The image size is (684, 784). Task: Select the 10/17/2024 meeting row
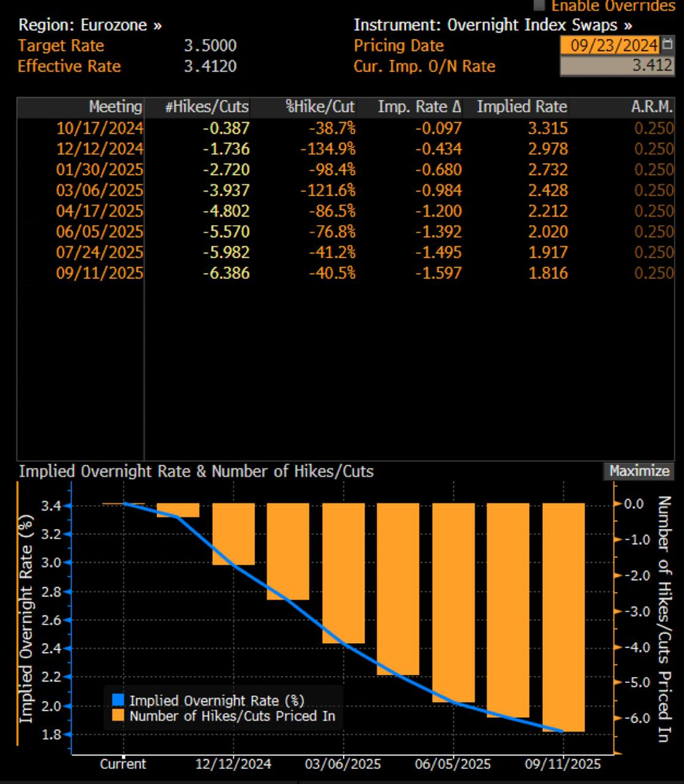click(100, 129)
